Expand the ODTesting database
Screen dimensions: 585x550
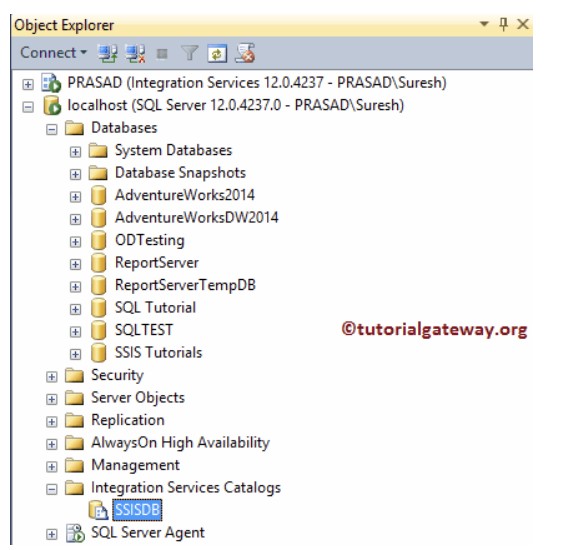[75, 242]
